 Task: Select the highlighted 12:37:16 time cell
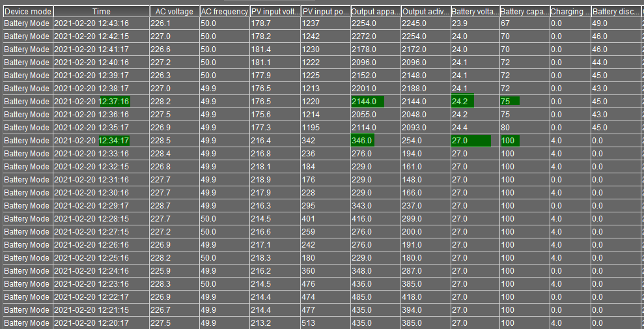click(114, 102)
